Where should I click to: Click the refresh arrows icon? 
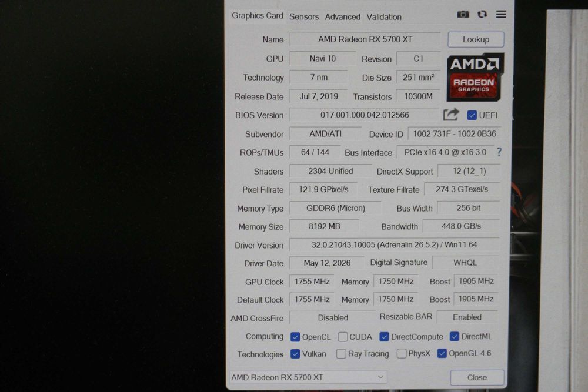point(482,14)
